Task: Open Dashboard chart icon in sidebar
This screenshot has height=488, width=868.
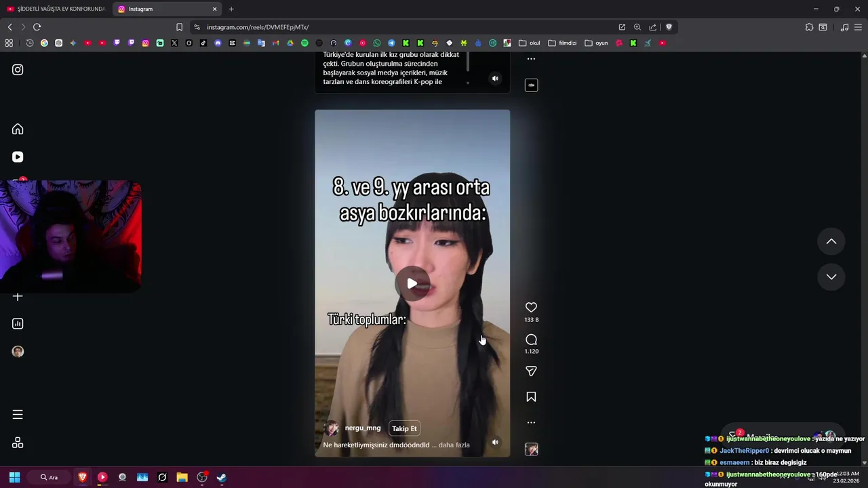Action: click(x=18, y=324)
